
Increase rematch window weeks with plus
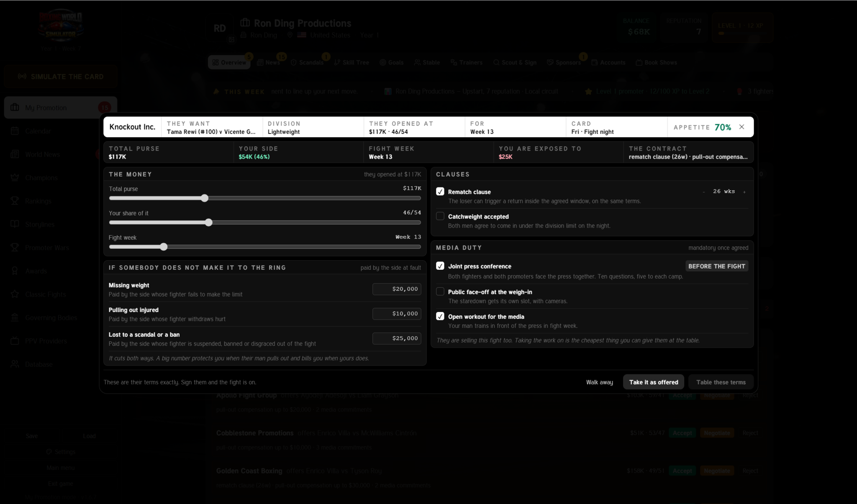coord(744,192)
